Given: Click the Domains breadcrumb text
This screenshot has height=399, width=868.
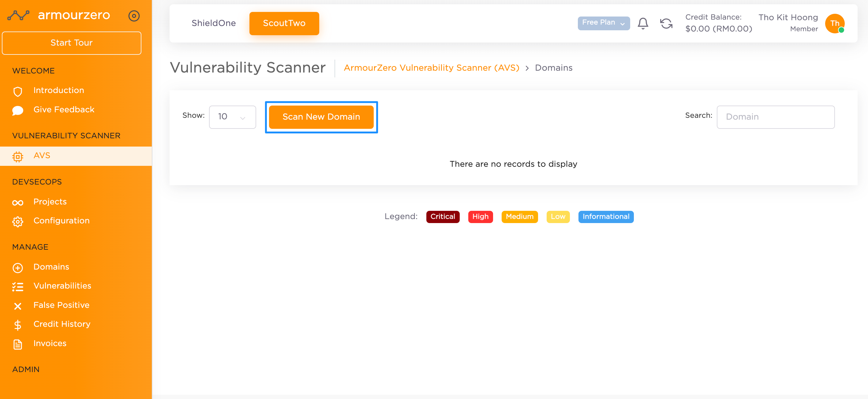Looking at the screenshot, I should (x=553, y=68).
